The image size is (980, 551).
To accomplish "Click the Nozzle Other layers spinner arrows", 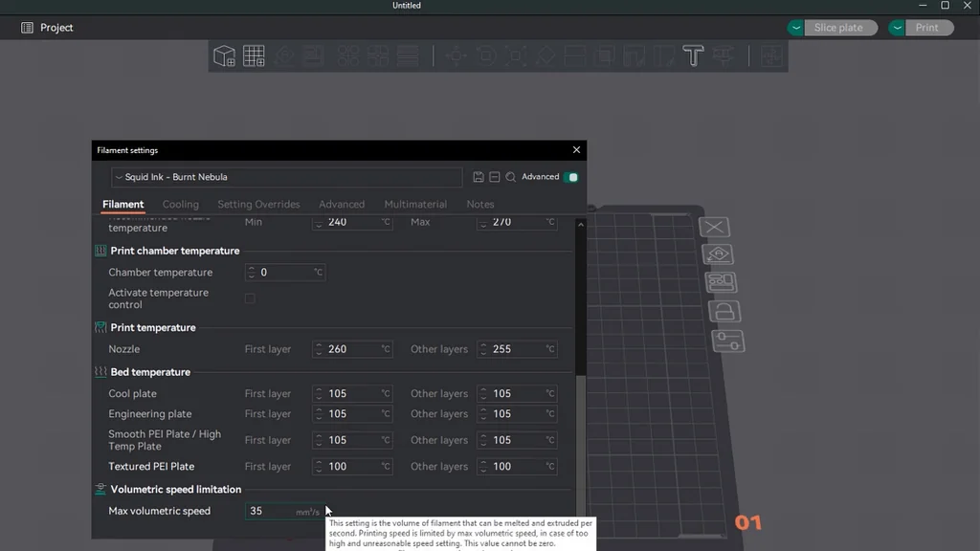I will [483, 349].
